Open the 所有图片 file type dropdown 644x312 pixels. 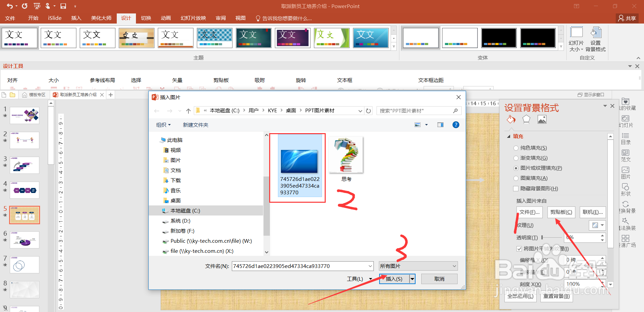(418, 266)
